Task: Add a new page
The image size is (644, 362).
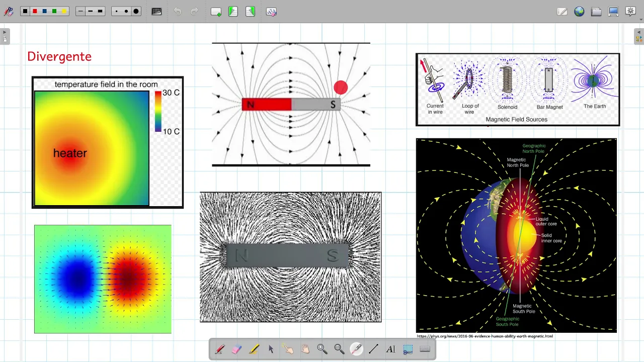Action: click(216, 12)
